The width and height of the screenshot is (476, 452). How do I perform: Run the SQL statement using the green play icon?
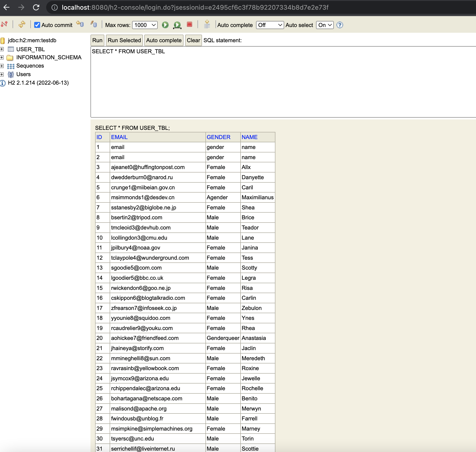click(165, 25)
